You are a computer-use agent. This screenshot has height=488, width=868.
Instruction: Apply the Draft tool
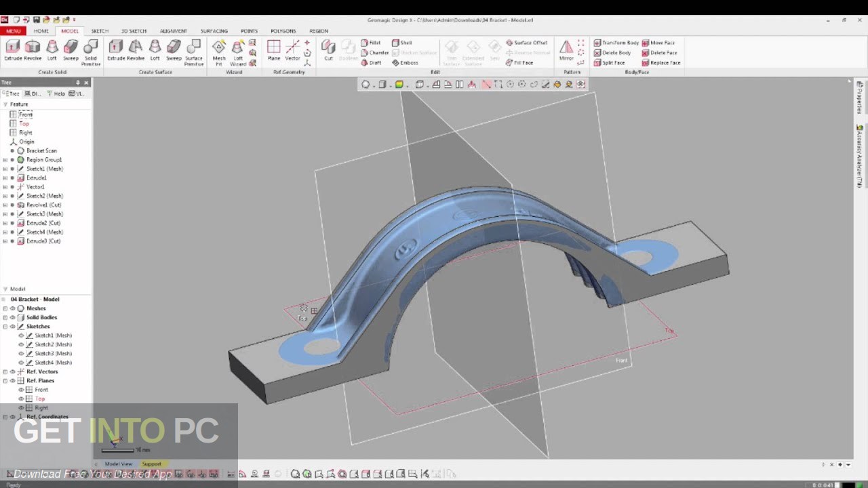[371, 63]
